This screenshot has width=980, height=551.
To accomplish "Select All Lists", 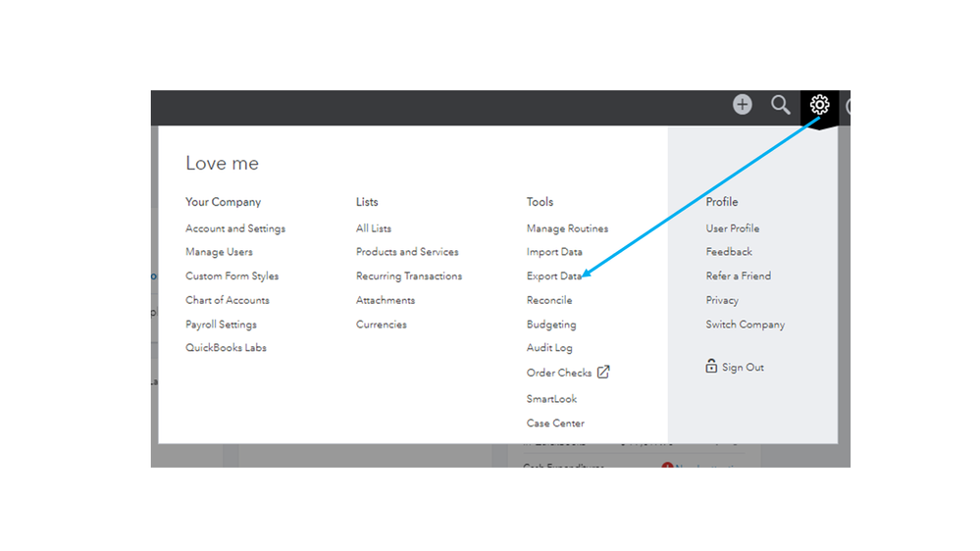I will 373,228.
